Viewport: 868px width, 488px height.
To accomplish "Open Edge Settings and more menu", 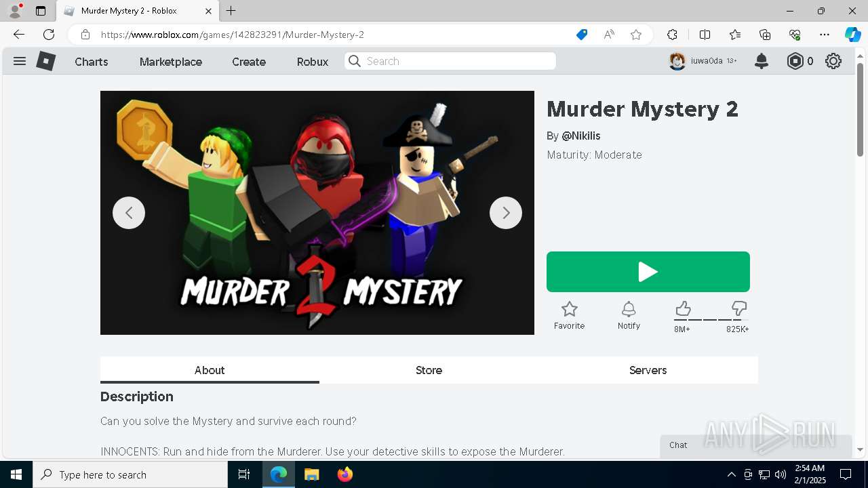I will pyautogui.click(x=825, y=35).
